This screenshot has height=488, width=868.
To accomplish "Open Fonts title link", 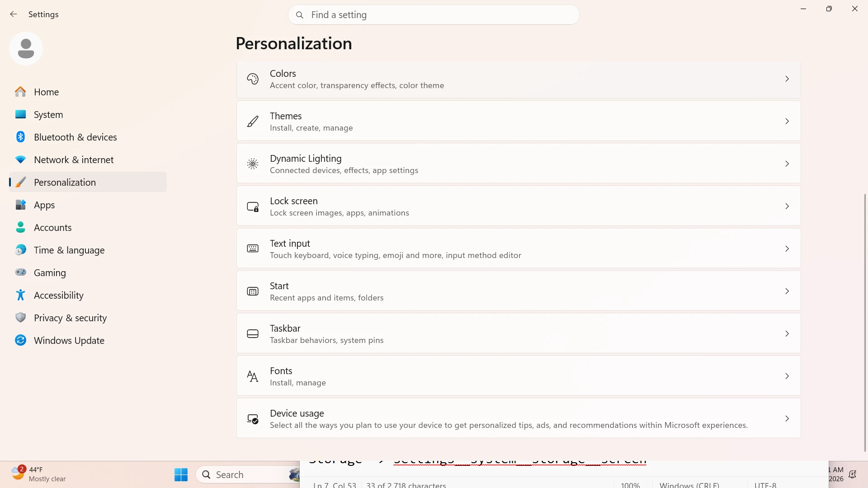I will coord(281,371).
